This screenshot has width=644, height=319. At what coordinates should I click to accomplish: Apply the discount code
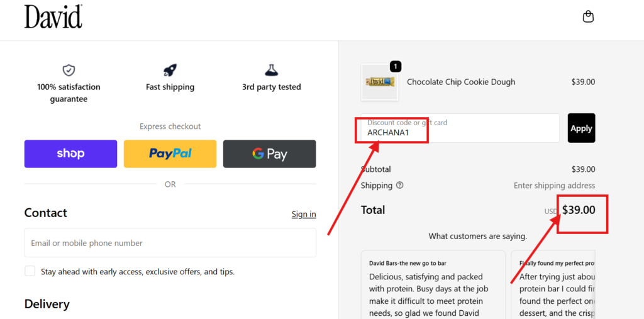[581, 128]
